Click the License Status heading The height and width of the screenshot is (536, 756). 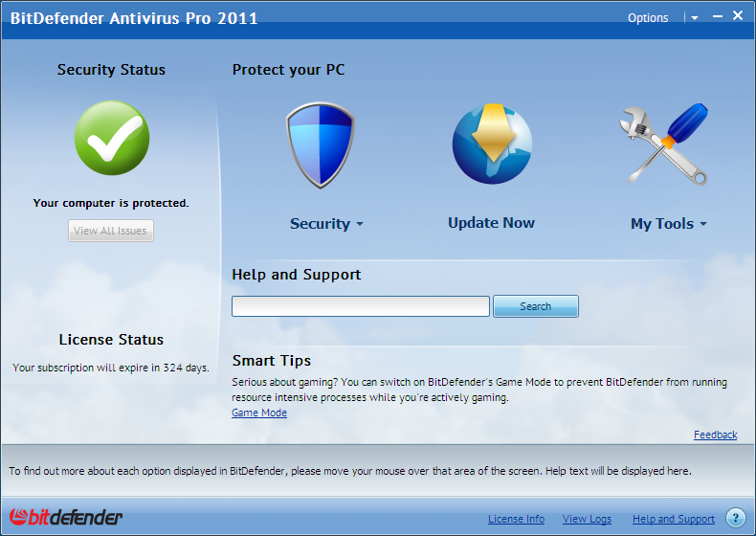(x=111, y=340)
